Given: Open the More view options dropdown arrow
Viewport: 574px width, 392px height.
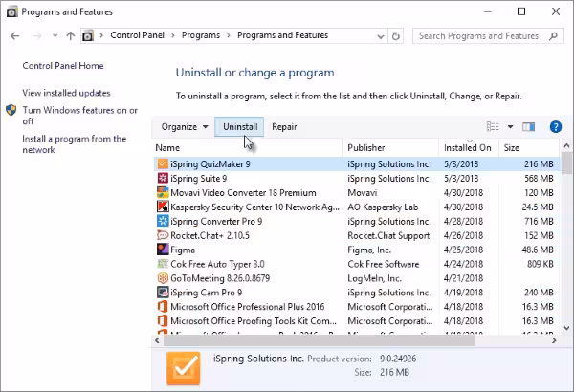Looking at the screenshot, I should [x=510, y=127].
